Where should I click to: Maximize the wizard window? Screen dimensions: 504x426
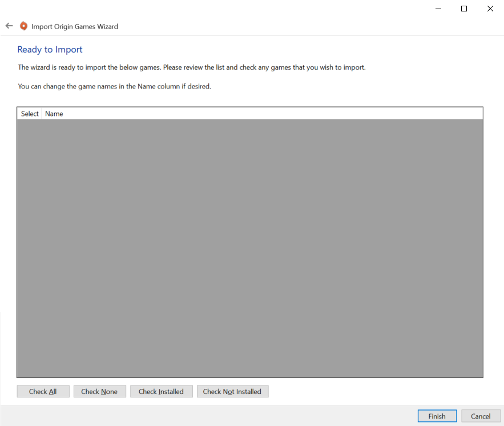[x=464, y=9]
